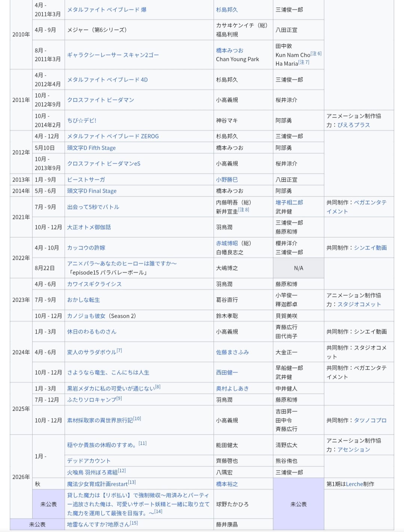This screenshot has height=532, width=404.
Task: Open the 橋本みつお director link for 2010
Action: click(x=229, y=50)
